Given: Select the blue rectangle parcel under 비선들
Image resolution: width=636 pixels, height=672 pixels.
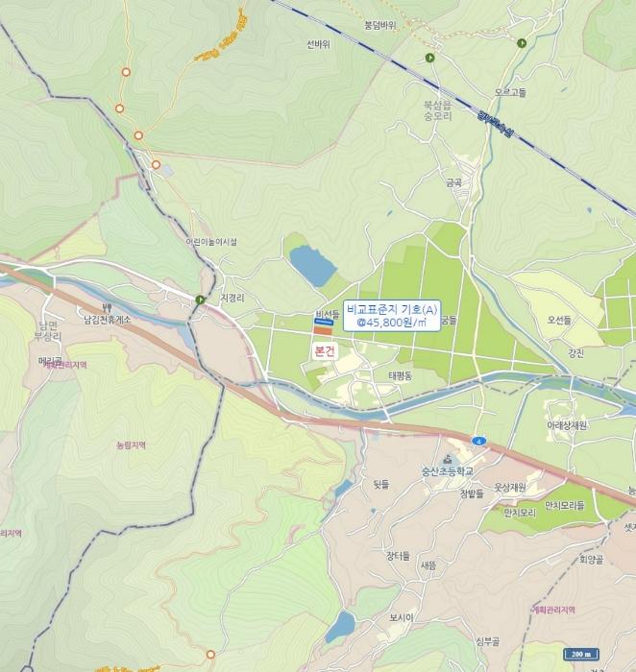Looking at the screenshot, I should [324, 322].
